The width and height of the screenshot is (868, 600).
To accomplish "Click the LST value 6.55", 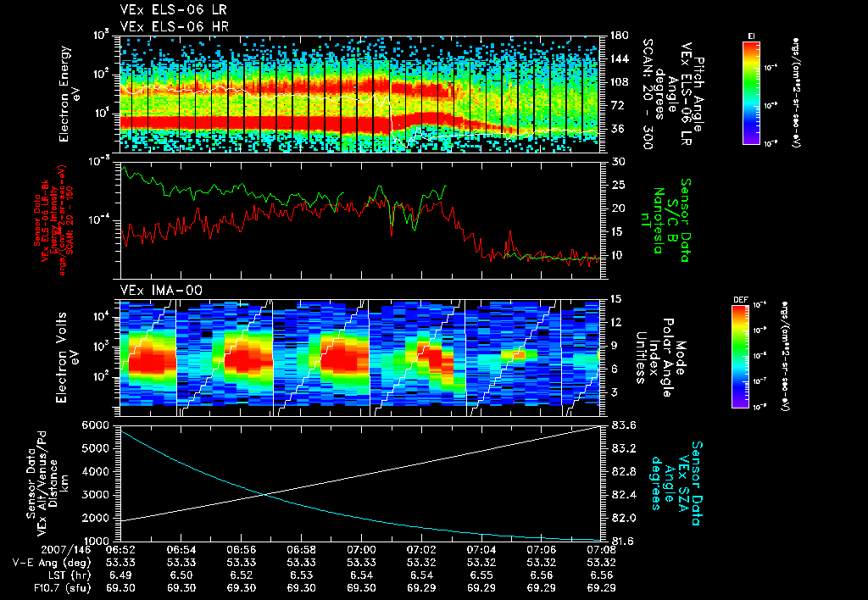I will 481,575.
